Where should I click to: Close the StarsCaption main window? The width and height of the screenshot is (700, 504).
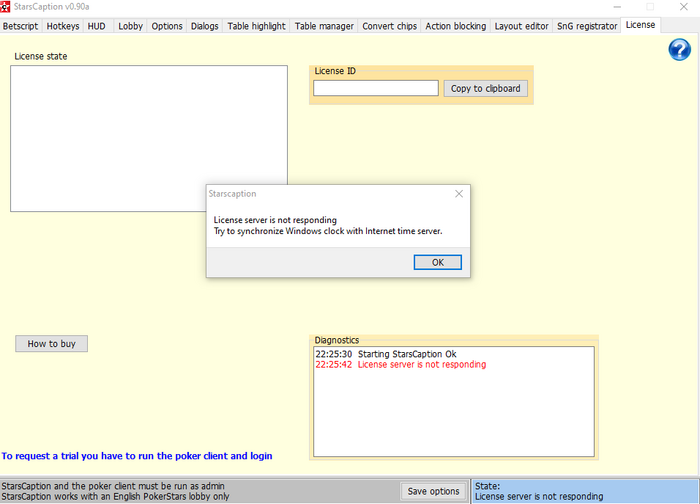click(683, 7)
